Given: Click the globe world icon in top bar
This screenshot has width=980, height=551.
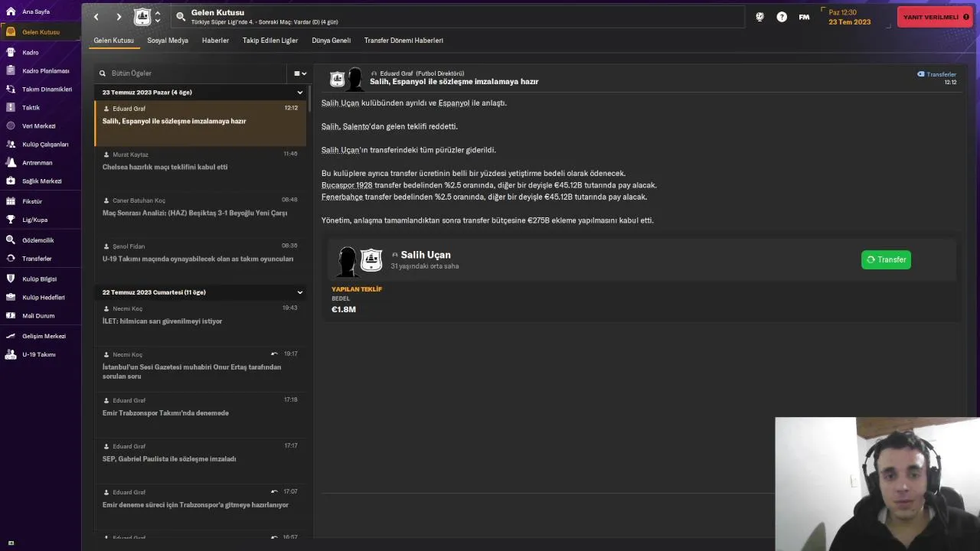Looking at the screenshot, I should [x=759, y=17].
